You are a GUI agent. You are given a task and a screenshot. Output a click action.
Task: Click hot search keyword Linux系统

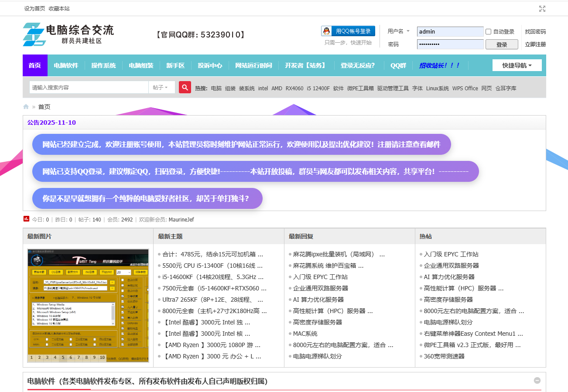438,88
